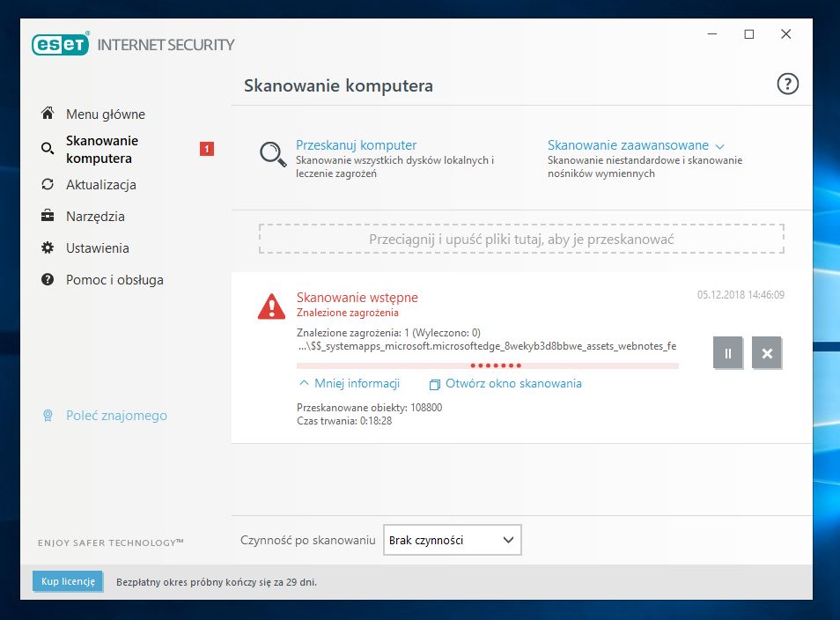Viewport: 840px width, 620px height.
Task: Click the ESET logo
Action: click(61, 44)
